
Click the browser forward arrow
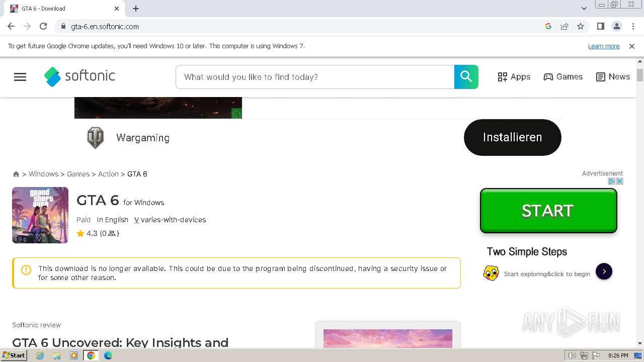pyautogui.click(x=27, y=26)
